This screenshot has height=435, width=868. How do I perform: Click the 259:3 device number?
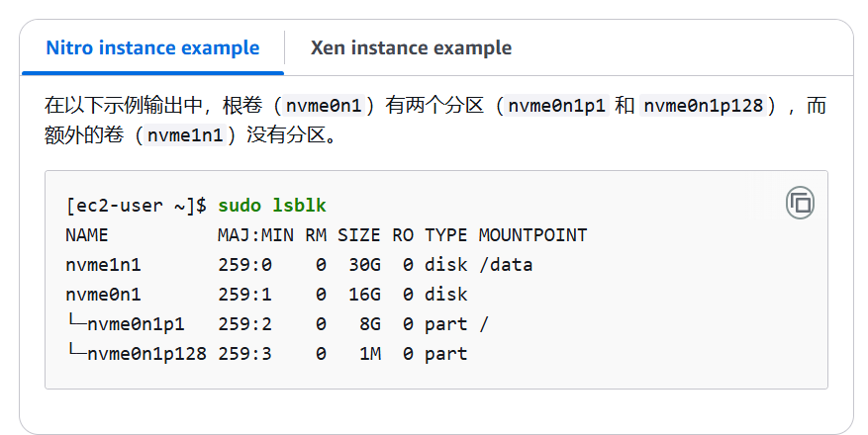pyautogui.click(x=244, y=354)
